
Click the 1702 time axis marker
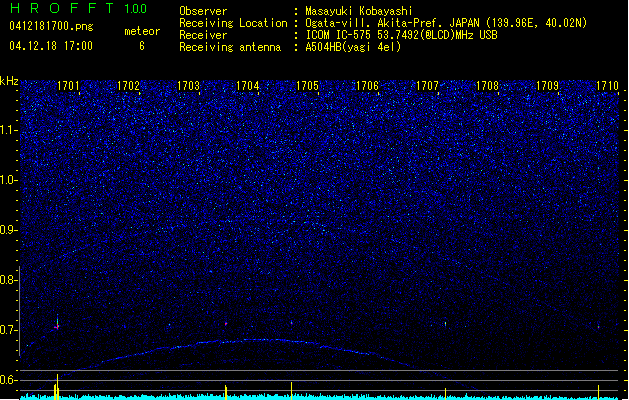(128, 86)
